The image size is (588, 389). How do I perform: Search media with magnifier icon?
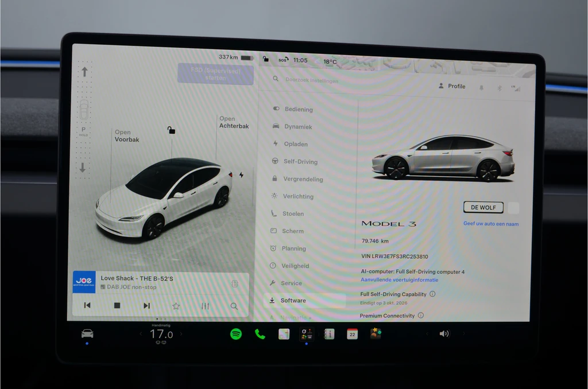pyautogui.click(x=234, y=306)
